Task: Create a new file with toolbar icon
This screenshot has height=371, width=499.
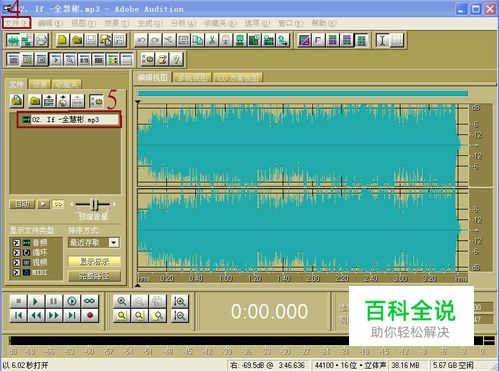Action: click(62, 40)
